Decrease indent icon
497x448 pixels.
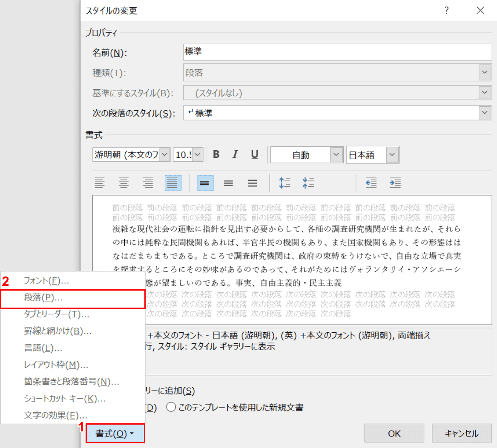click(x=371, y=183)
